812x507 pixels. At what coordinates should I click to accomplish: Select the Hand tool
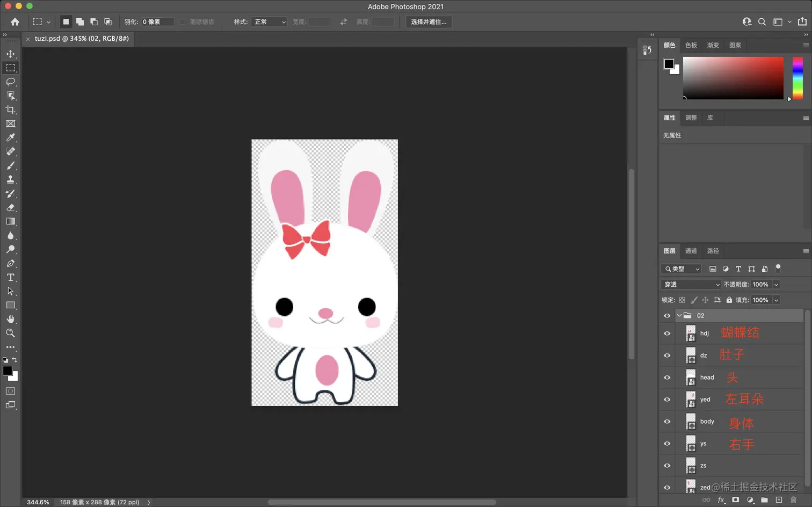(11, 319)
